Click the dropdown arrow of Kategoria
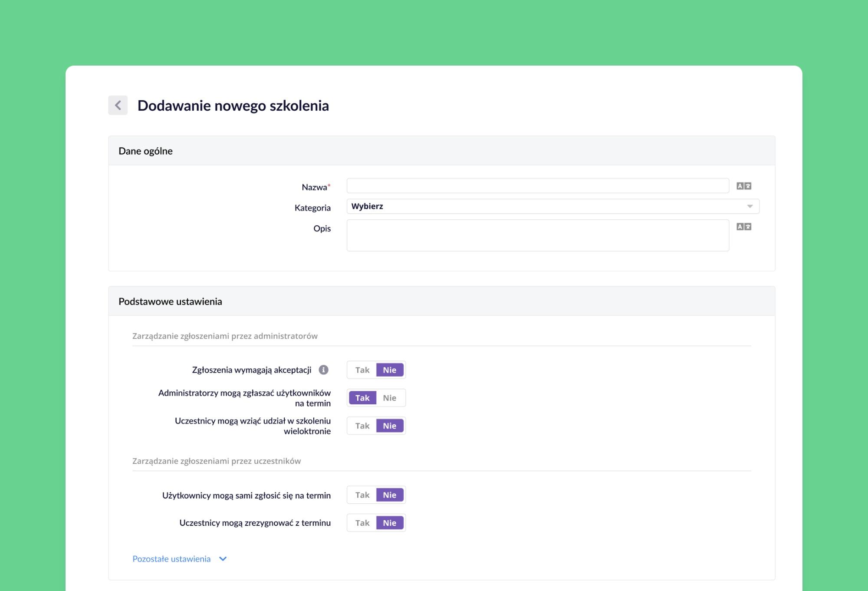Viewport: 868px width, 591px height. (750, 207)
